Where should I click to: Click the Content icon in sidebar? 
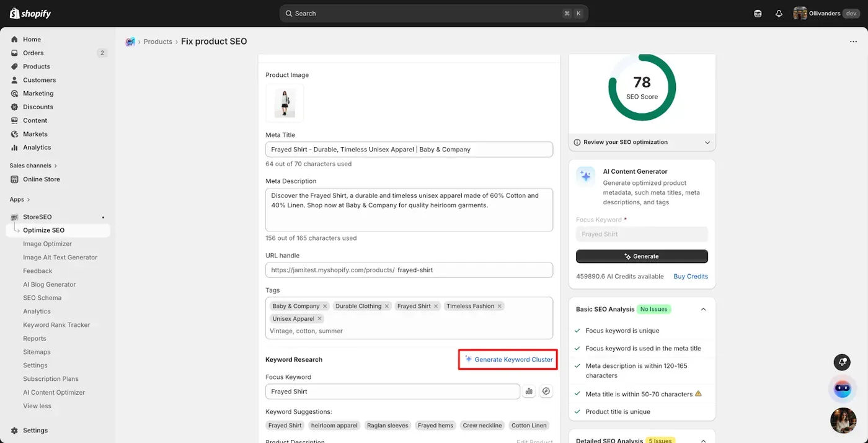coord(15,120)
